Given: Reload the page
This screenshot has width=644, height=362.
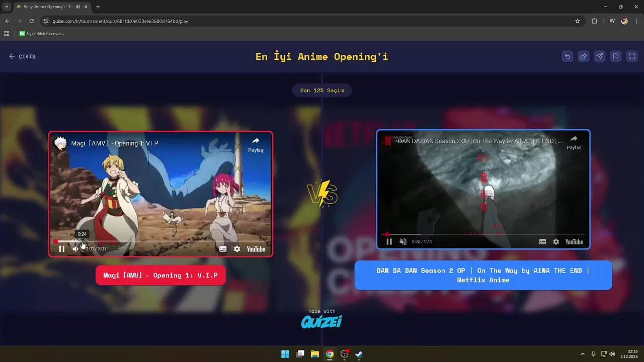Looking at the screenshot, I should coord(31,21).
